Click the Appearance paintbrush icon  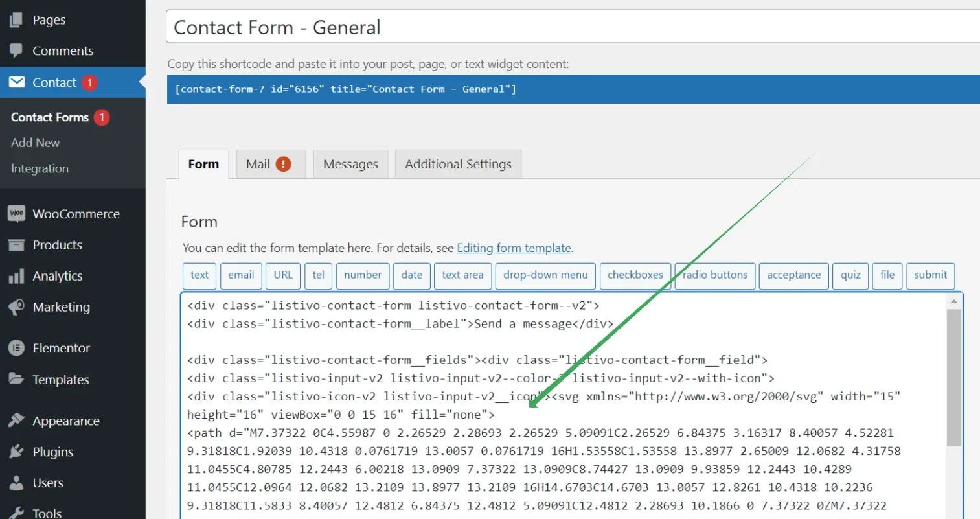(16, 421)
